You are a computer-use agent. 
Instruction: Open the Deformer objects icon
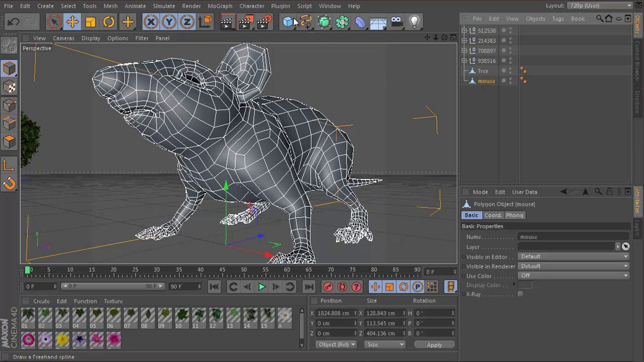pyautogui.click(x=360, y=22)
